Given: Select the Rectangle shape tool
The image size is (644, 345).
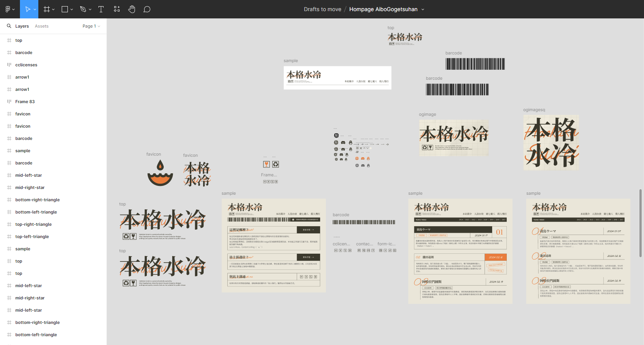Looking at the screenshot, I should click(x=65, y=9).
